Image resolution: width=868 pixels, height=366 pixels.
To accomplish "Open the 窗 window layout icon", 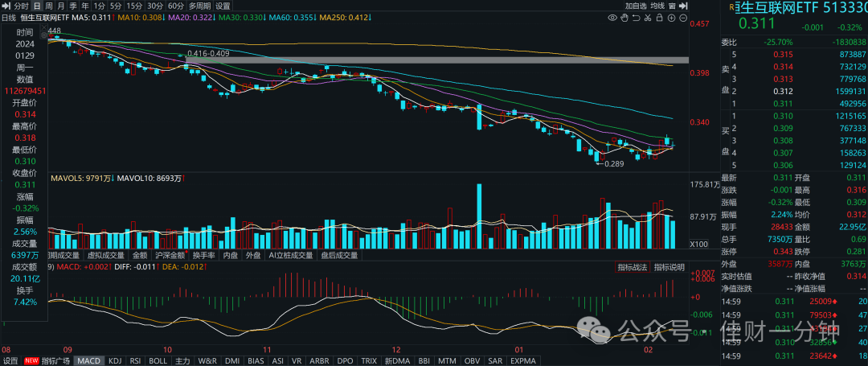I will point(672,6).
